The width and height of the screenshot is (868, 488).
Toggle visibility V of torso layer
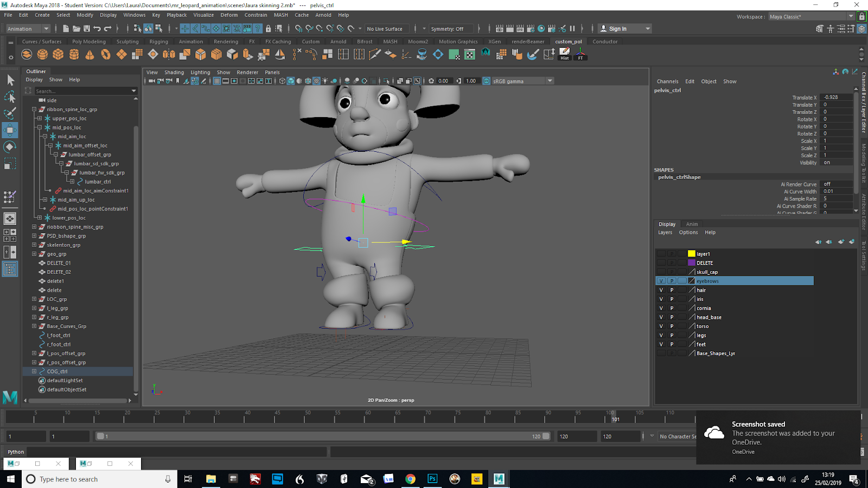661,326
